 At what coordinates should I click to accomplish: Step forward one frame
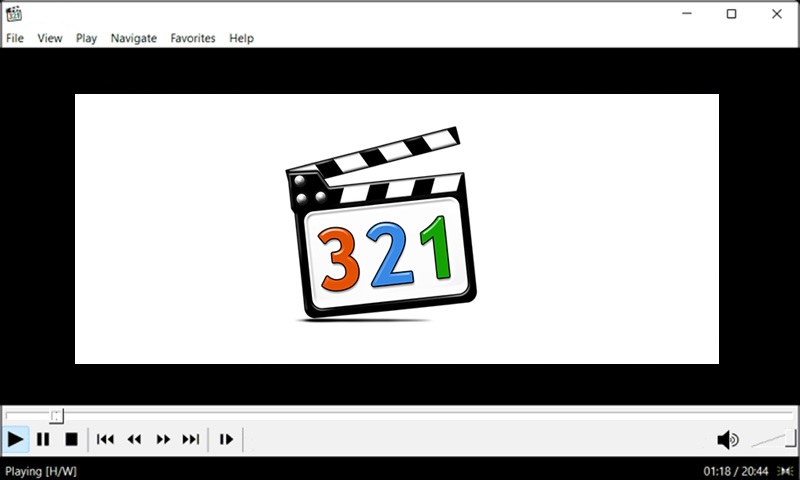coord(226,439)
